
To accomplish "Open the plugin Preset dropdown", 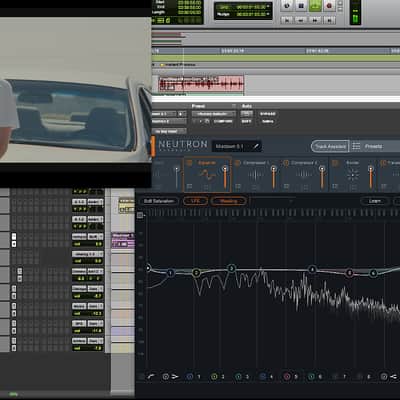I will 214,114.
